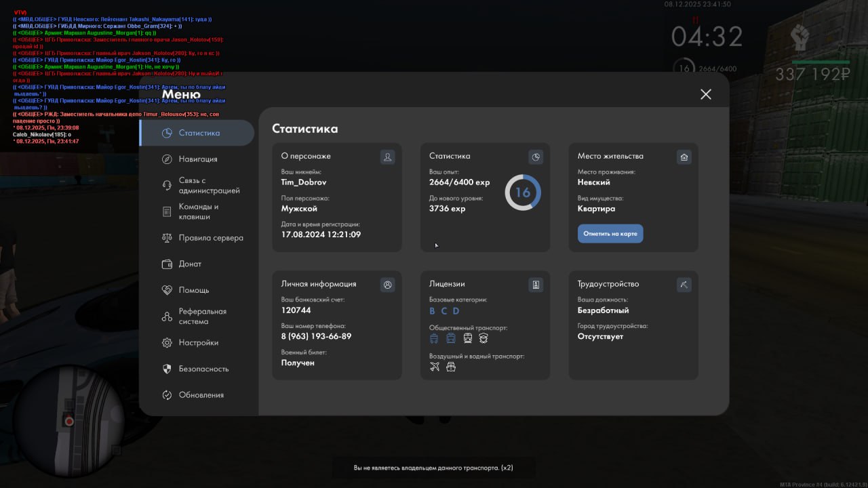The height and width of the screenshot is (488, 868).
Task: Click the Мужской gender value
Action: [x=299, y=209]
